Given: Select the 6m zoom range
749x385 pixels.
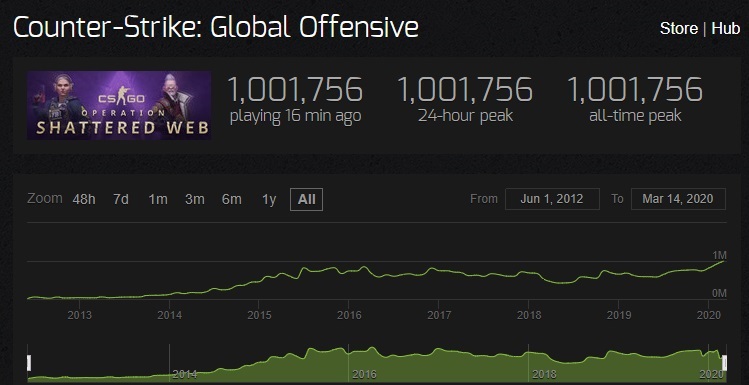Looking at the screenshot, I should coord(232,199).
